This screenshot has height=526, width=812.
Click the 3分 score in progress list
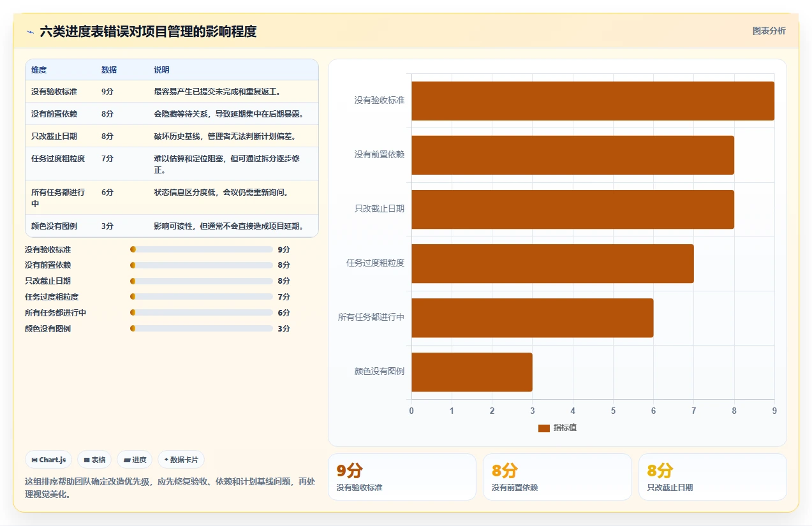(x=284, y=329)
